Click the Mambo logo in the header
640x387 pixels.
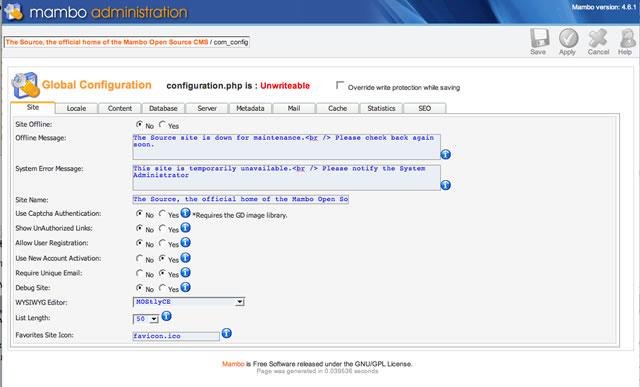tap(13, 11)
